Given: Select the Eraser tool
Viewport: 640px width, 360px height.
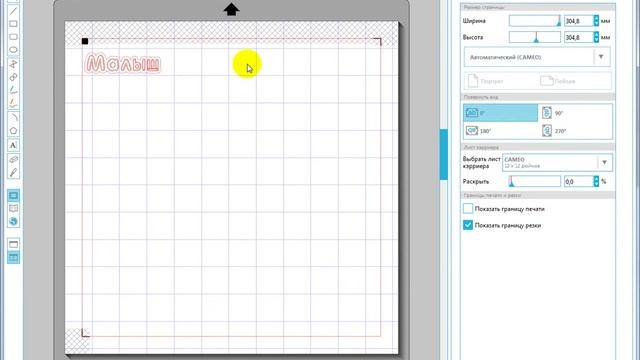Looking at the screenshot, I should click(13, 159).
